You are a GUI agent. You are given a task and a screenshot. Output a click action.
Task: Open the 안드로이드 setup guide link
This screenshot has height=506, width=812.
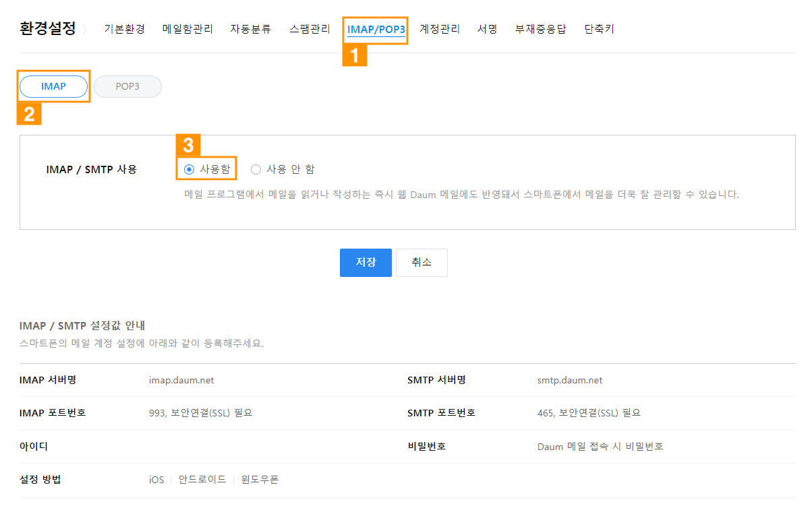(x=202, y=480)
